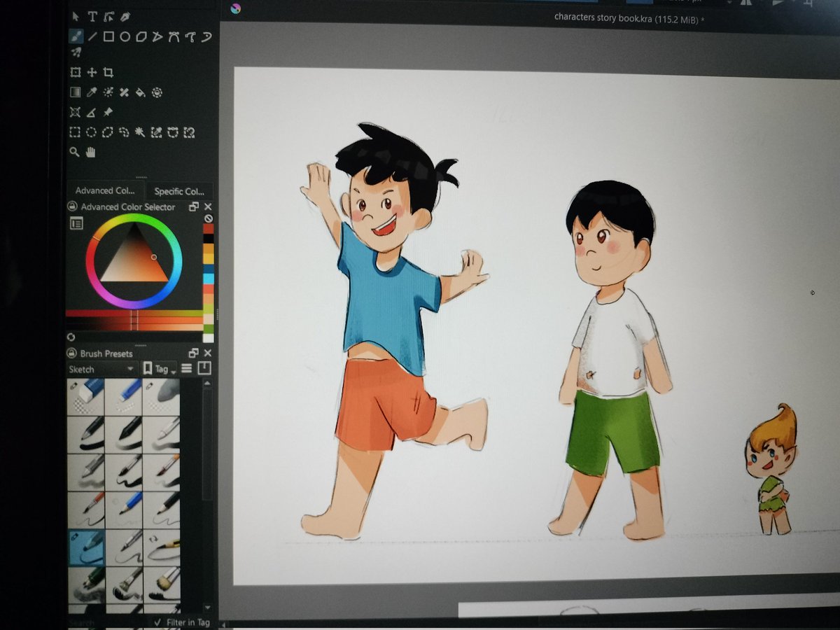Toggle lock on Advanced Color Selector docker

pyautogui.click(x=72, y=206)
